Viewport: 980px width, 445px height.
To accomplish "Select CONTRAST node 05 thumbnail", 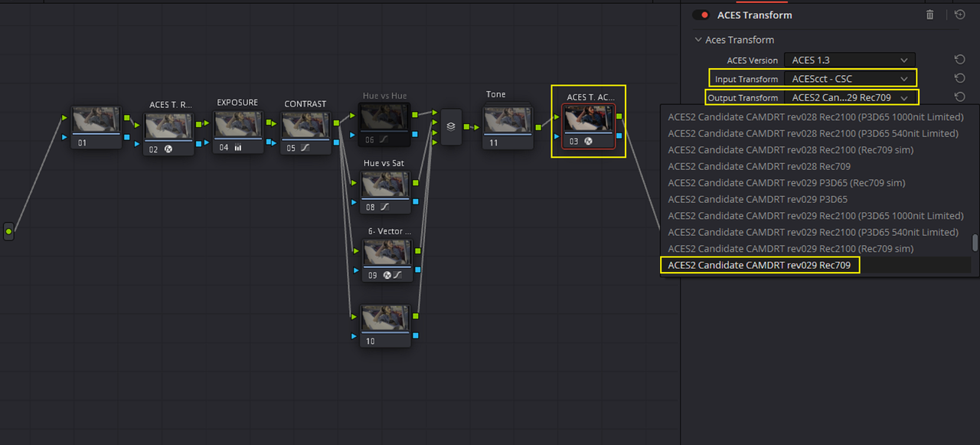I will tap(305, 126).
